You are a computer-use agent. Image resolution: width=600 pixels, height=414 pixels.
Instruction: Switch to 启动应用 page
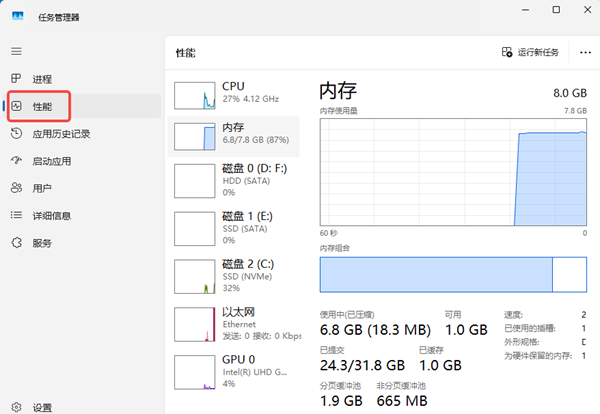(84, 161)
